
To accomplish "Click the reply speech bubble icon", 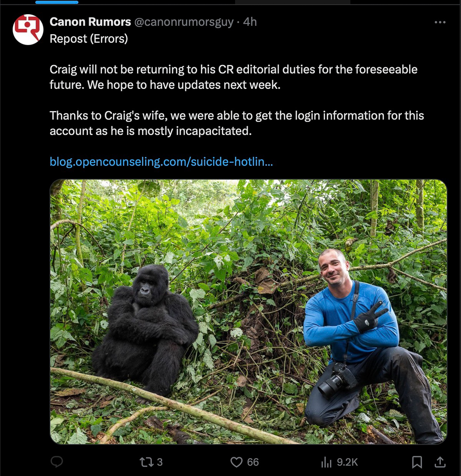I will click(57, 462).
